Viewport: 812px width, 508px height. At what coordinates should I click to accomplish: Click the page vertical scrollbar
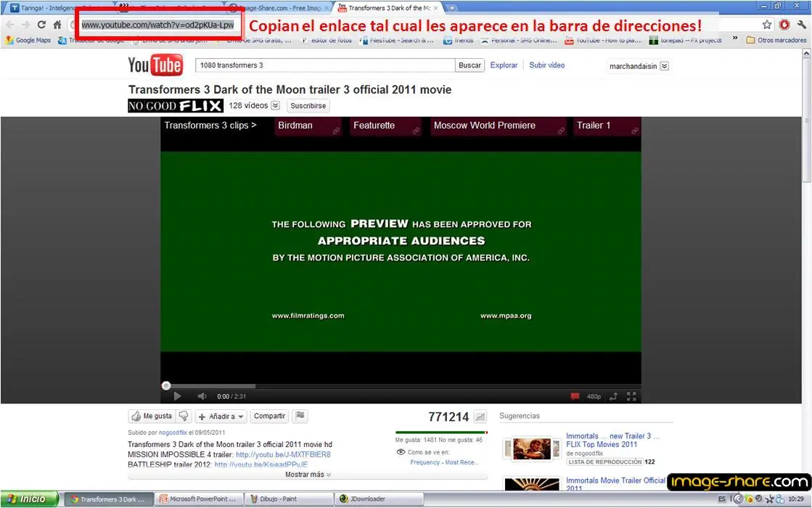click(806, 119)
